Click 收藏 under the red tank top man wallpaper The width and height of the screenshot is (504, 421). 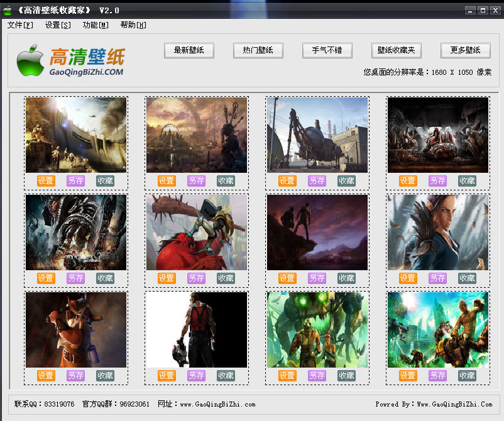point(226,376)
